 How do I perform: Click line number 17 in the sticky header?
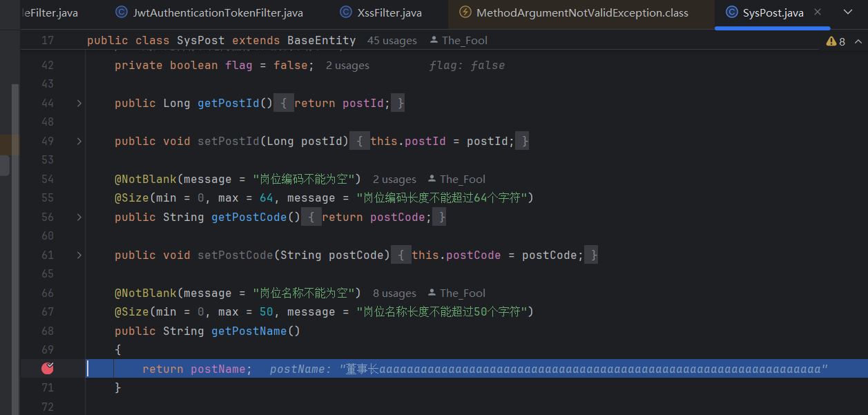(x=47, y=41)
